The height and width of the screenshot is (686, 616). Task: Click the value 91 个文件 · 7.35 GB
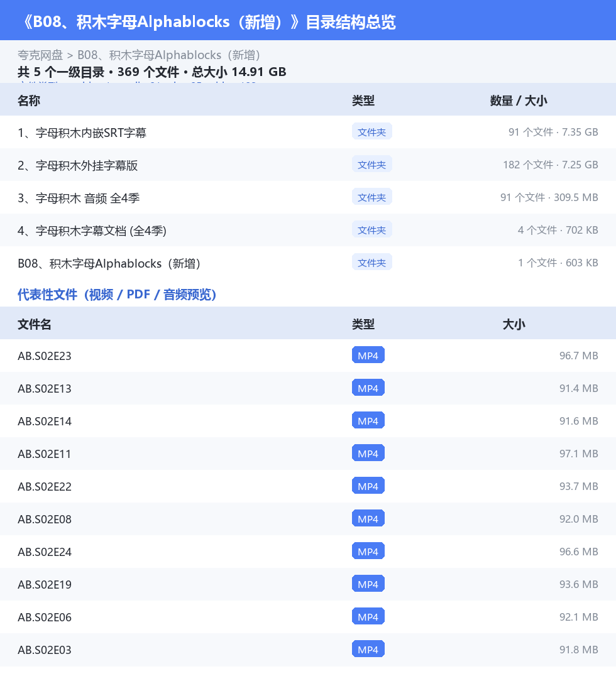[553, 132]
